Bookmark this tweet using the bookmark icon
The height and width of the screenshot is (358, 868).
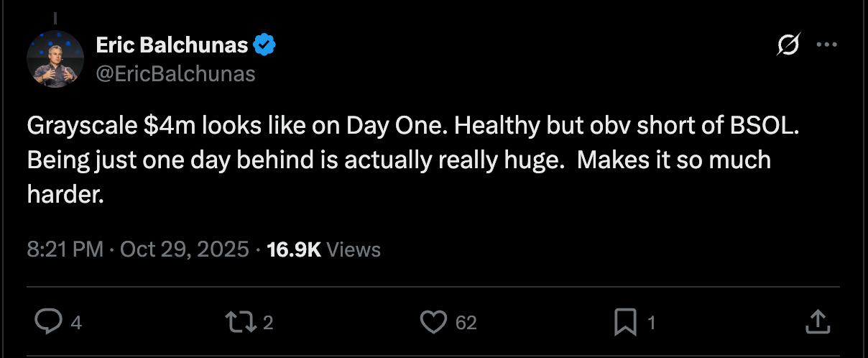coord(626,323)
